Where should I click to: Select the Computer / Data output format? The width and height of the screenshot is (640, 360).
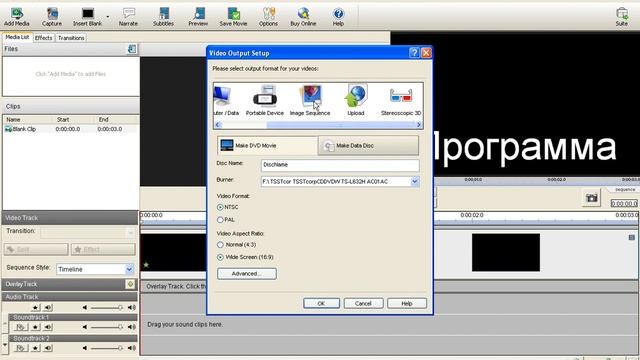(x=225, y=101)
